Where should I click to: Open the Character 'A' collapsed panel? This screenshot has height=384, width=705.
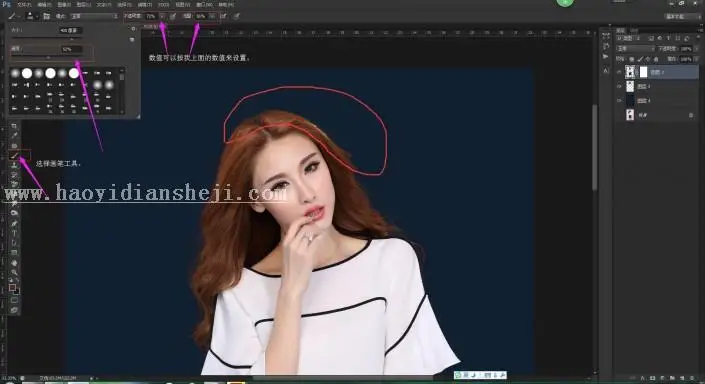[x=605, y=71]
